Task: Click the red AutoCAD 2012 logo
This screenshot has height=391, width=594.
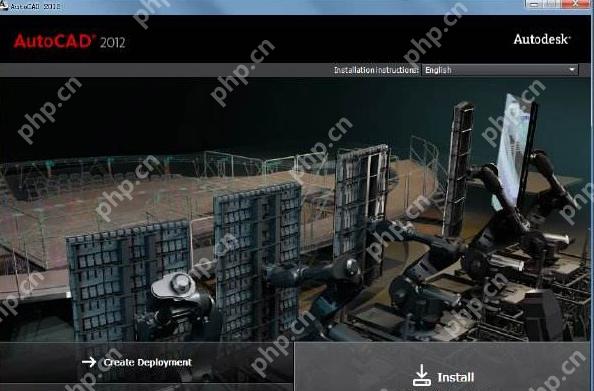Action: click(x=69, y=41)
